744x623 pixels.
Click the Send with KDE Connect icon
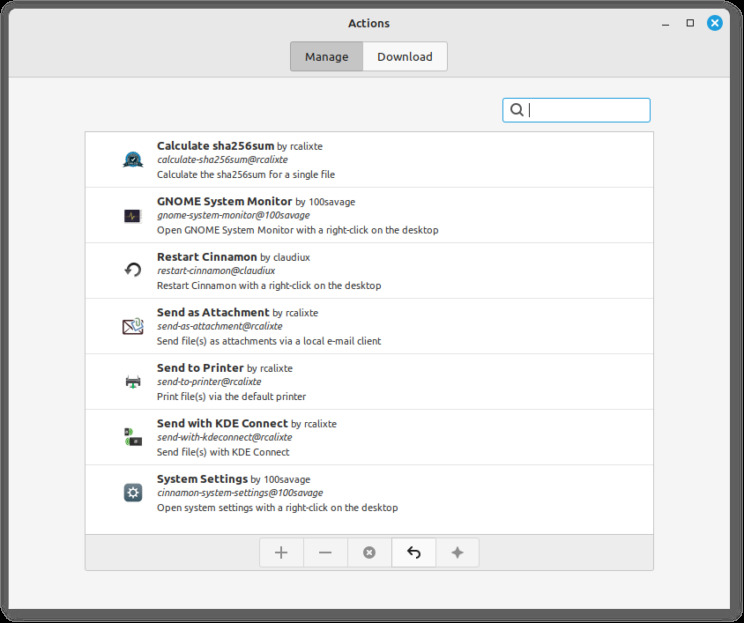[133, 437]
